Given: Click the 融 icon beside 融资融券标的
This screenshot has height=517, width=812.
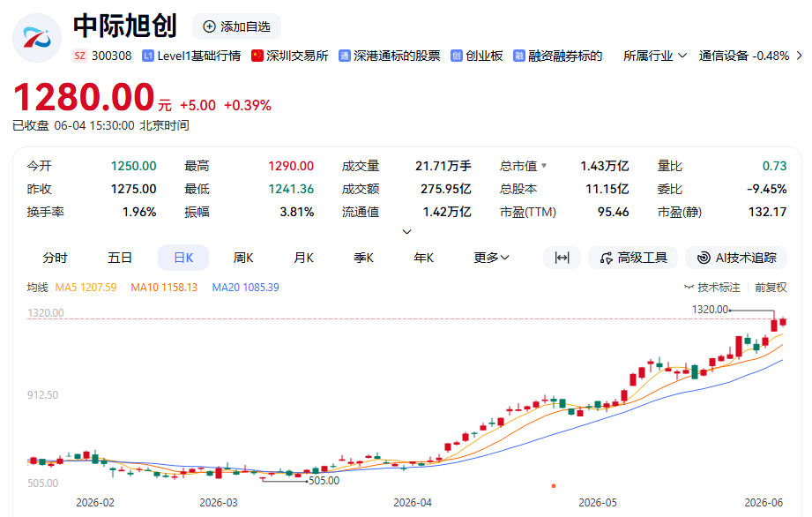Looking at the screenshot, I should [519, 56].
